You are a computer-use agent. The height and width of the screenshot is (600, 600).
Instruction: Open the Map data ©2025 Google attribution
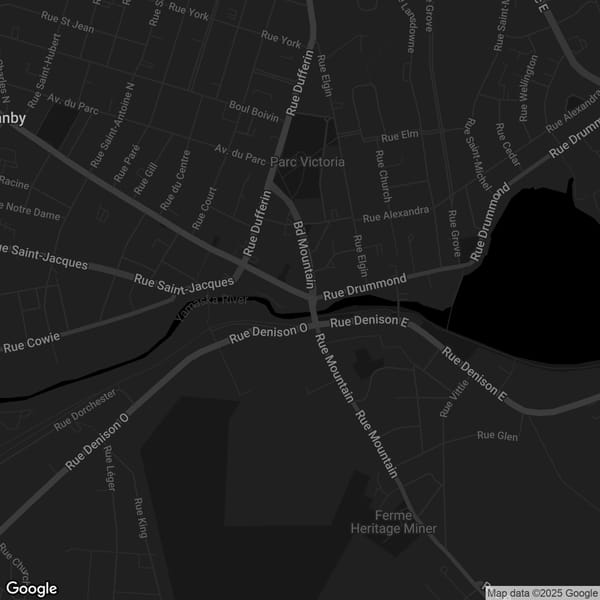[x=542, y=593]
